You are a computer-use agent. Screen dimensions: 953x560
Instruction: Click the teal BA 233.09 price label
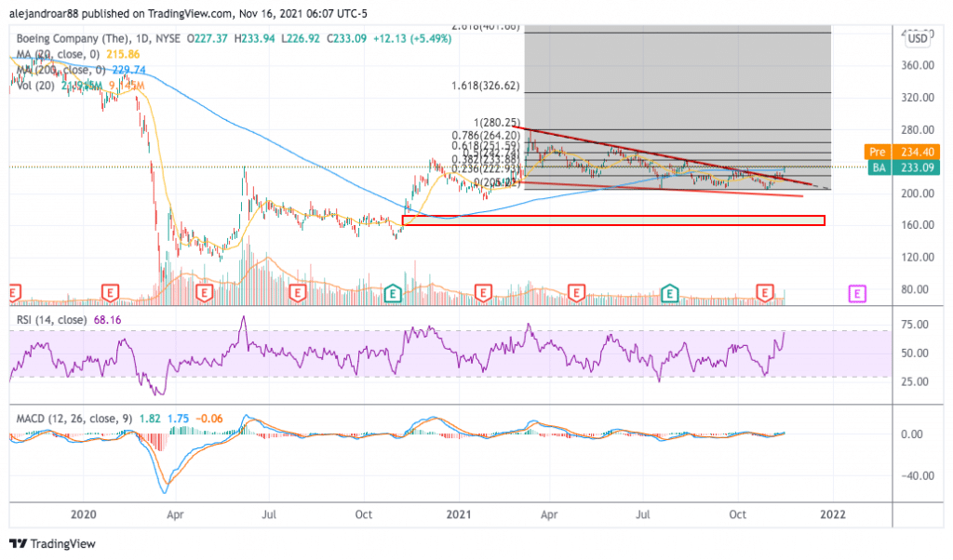click(902, 167)
